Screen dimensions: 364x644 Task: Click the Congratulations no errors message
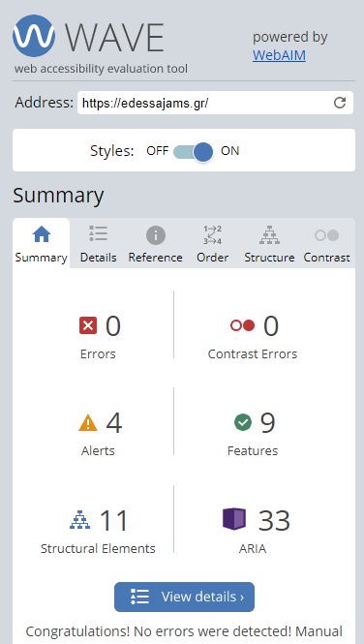click(184, 630)
